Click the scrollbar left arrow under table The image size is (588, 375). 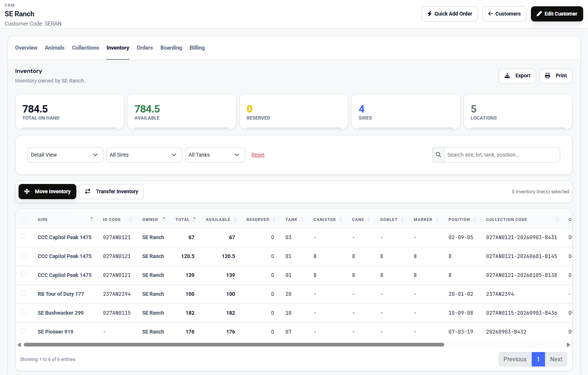tap(19, 345)
